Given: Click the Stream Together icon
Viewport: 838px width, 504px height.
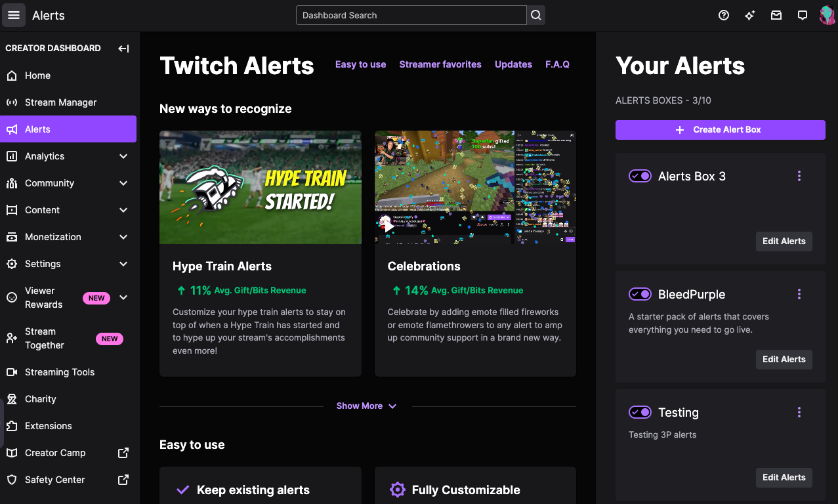Looking at the screenshot, I should tap(12, 338).
